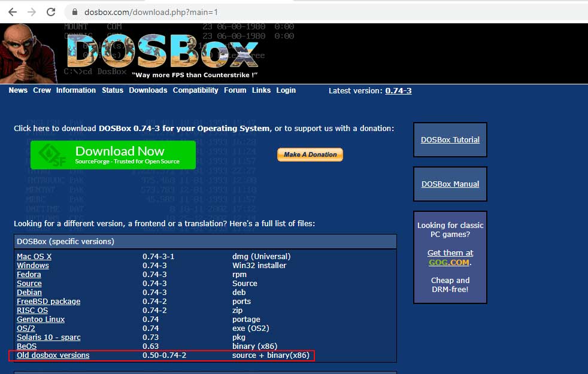Click the portage text in Gentoo row
Viewport: 588px width, 374px height.
(x=246, y=320)
